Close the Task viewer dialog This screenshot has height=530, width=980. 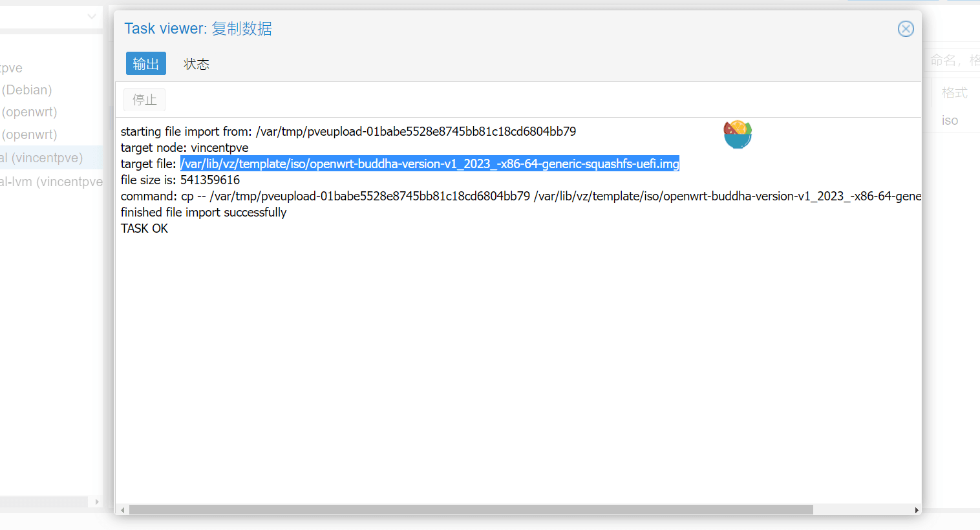coord(906,28)
